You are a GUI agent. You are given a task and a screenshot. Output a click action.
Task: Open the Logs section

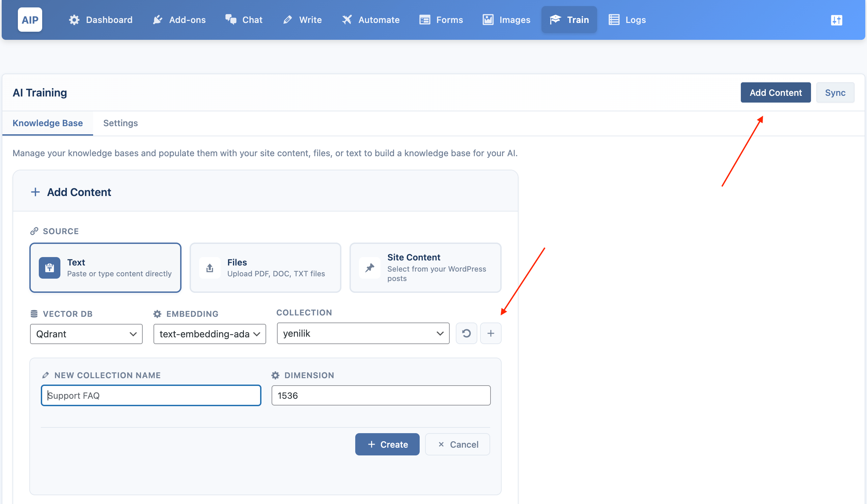(627, 20)
